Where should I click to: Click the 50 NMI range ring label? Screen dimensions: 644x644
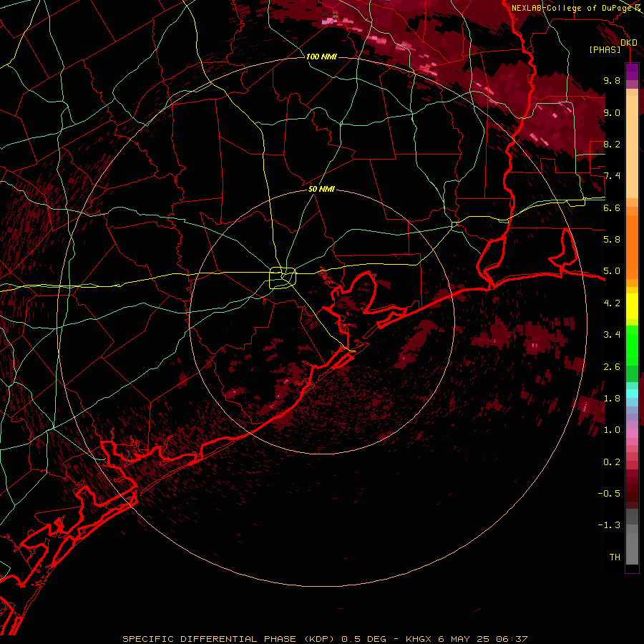coord(321,189)
